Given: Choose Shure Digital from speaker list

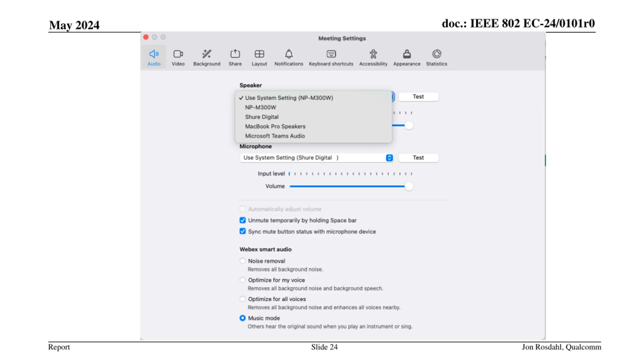Looking at the screenshot, I should [x=313, y=117].
